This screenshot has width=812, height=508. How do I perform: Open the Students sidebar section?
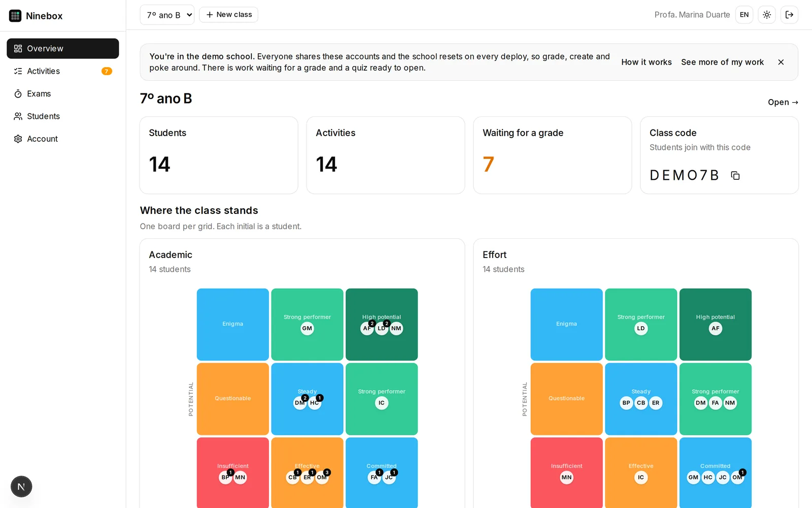tap(63, 116)
